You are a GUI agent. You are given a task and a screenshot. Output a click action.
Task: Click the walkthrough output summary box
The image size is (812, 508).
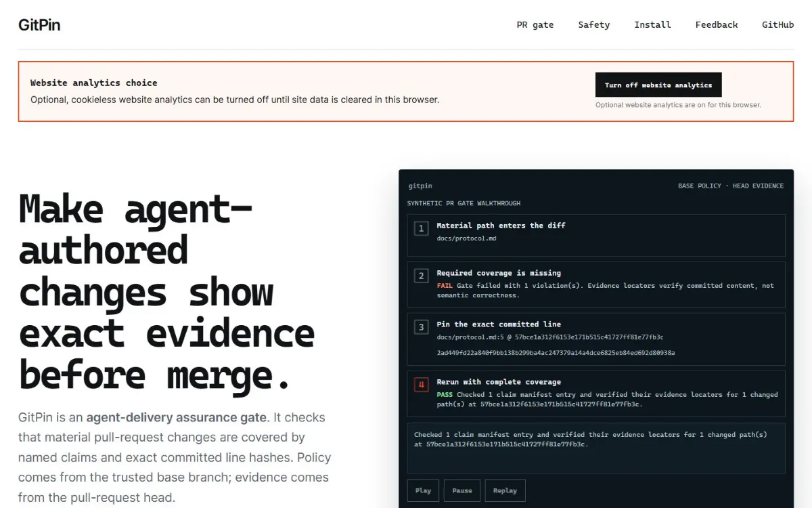click(x=596, y=448)
